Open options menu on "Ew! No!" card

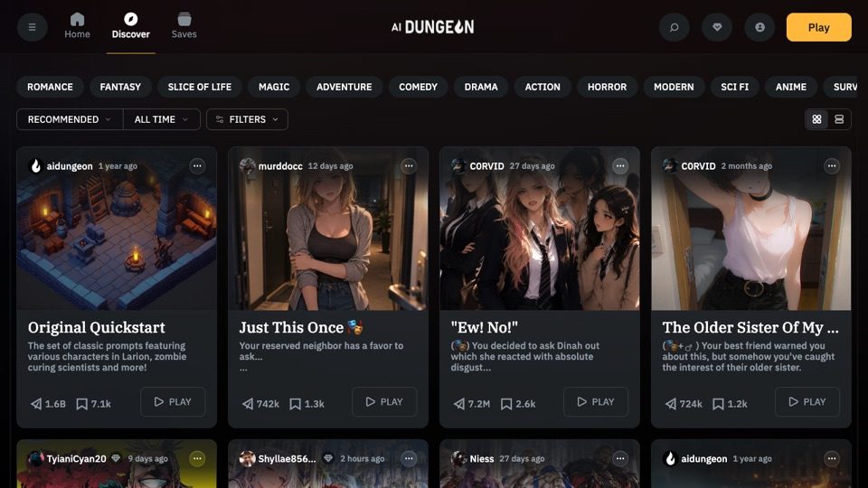click(x=620, y=166)
